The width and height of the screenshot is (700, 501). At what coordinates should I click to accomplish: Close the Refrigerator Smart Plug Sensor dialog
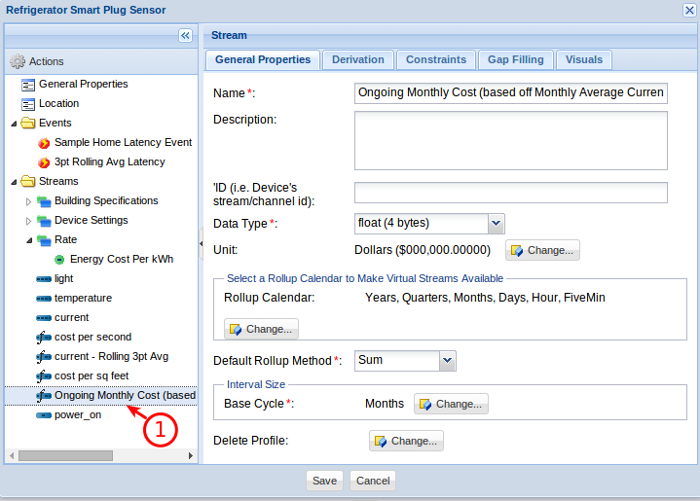pos(687,10)
